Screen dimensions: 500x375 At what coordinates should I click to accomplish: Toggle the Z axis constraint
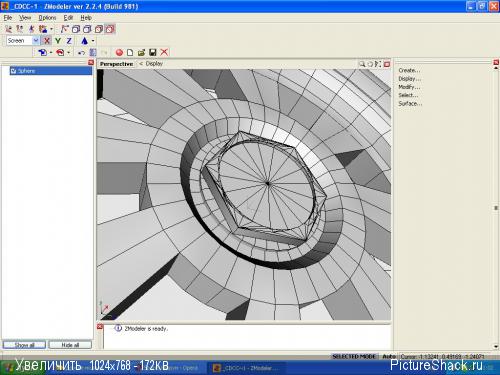coord(69,41)
